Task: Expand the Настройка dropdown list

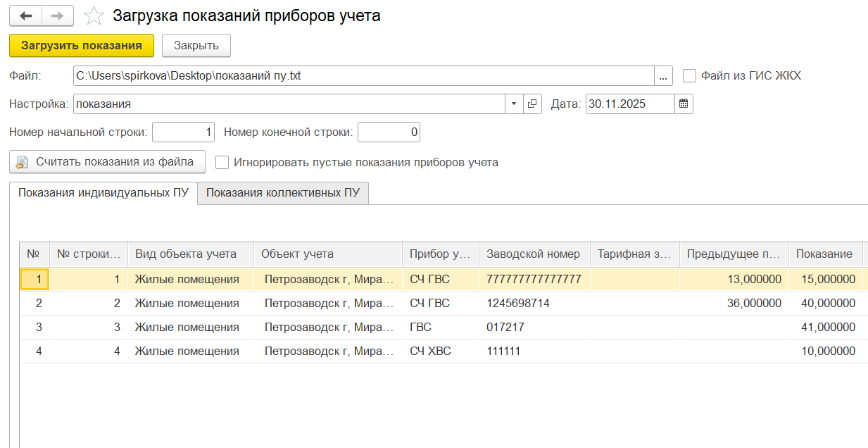Action: 514,104
